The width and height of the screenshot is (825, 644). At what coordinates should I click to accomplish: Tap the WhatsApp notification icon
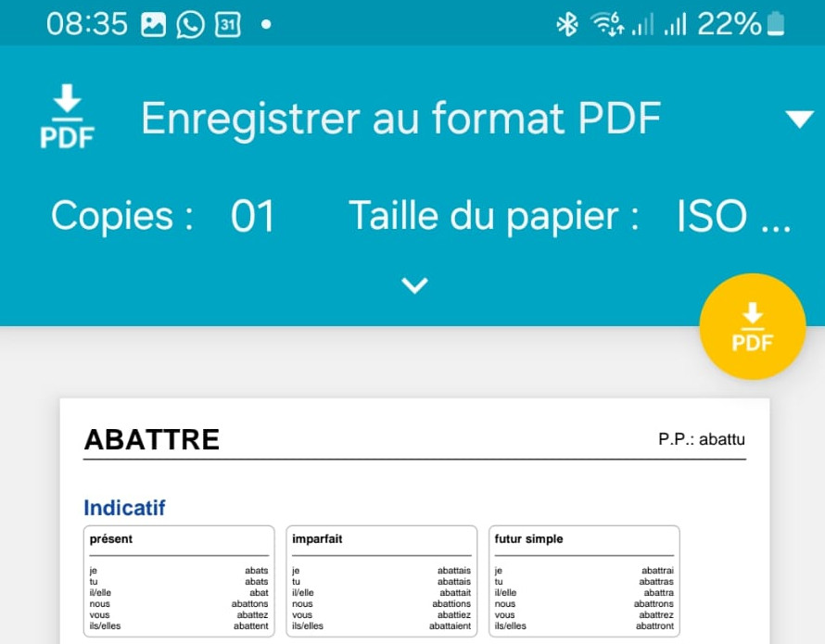click(190, 25)
